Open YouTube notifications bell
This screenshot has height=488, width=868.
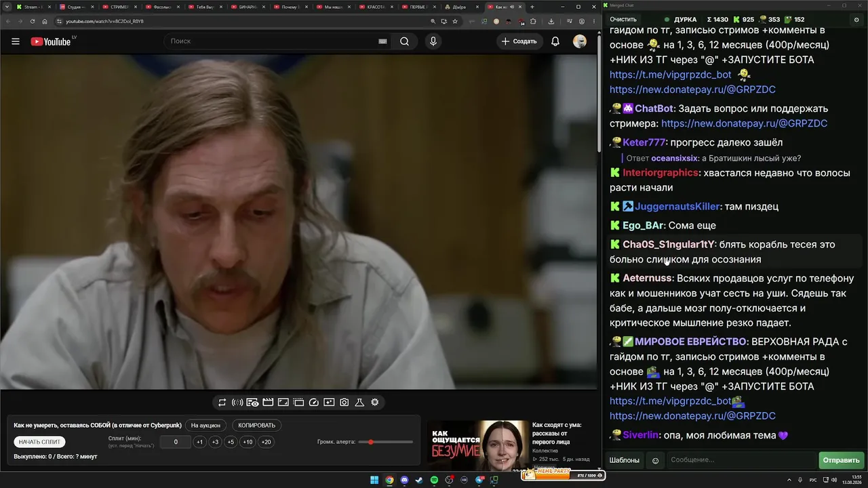pyautogui.click(x=555, y=41)
